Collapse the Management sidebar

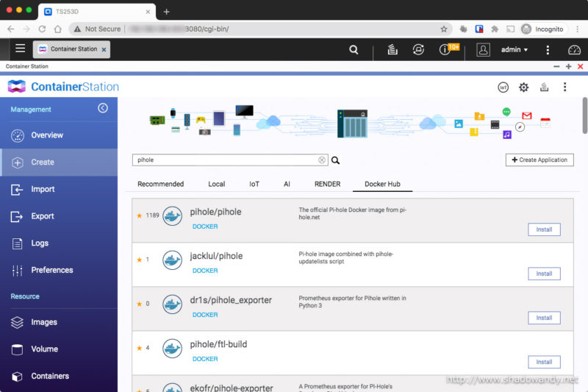[103, 108]
